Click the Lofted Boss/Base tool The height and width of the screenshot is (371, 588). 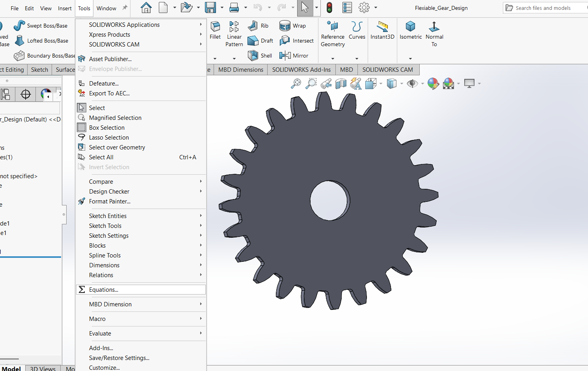tap(41, 41)
